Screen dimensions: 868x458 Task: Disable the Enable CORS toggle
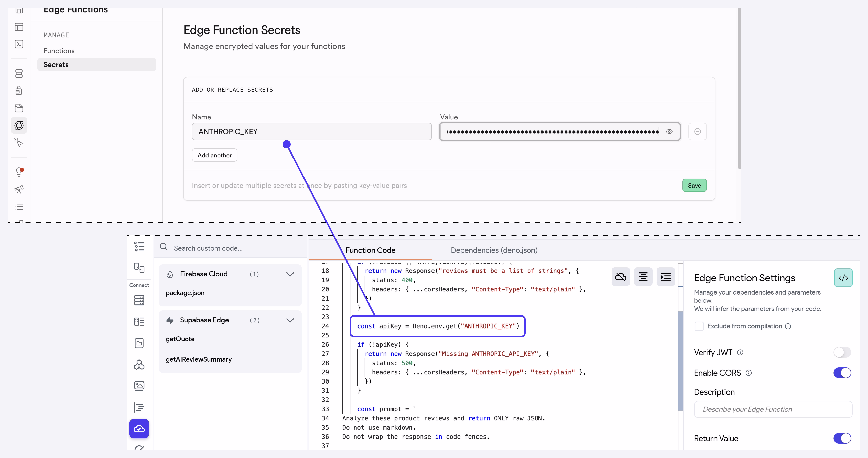(x=842, y=373)
